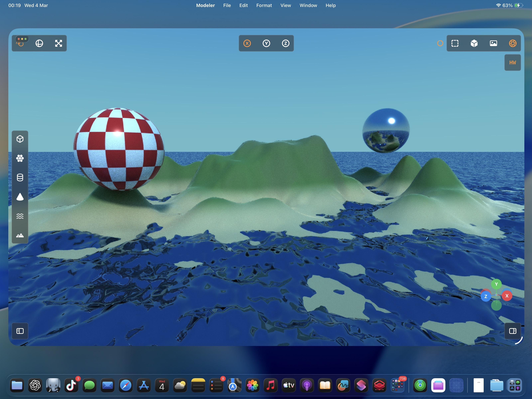This screenshot has width=532, height=399.
Task: Open the Window menu
Action: click(308, 5)
